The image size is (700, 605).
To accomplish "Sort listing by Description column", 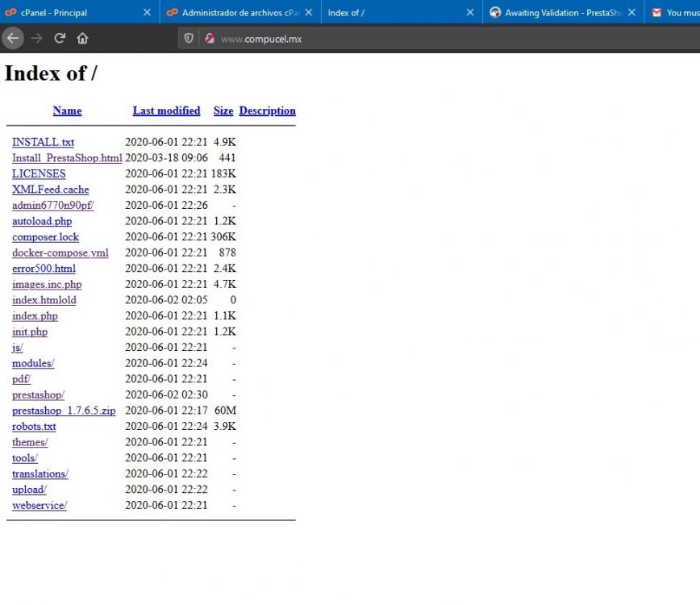I will [268, 111].
